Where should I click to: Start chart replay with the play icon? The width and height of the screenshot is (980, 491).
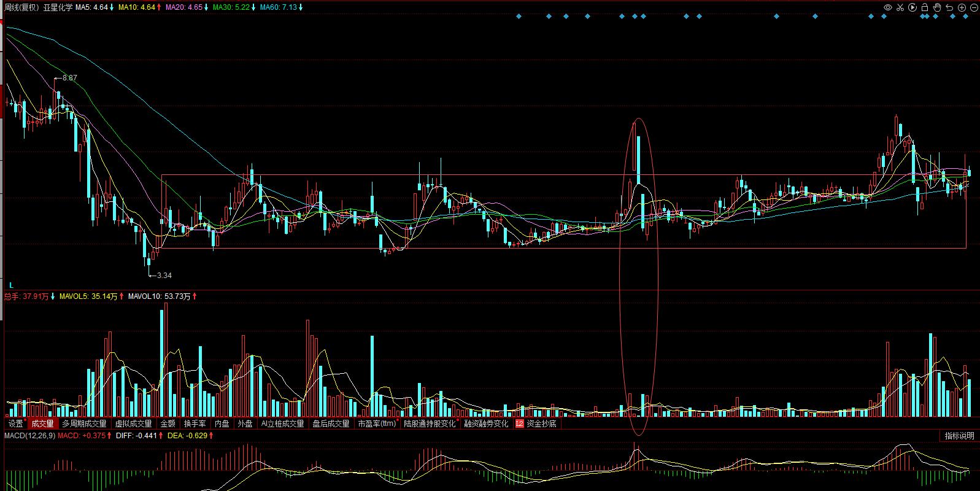(912, 7)
